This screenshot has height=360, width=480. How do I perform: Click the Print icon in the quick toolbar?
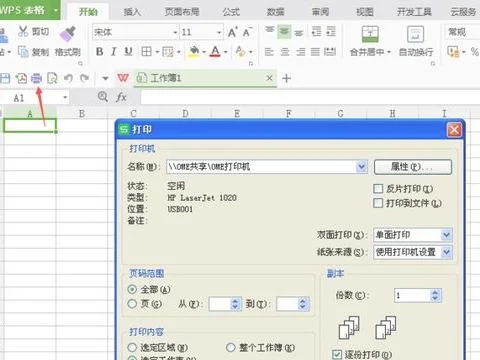click(36, 78)
